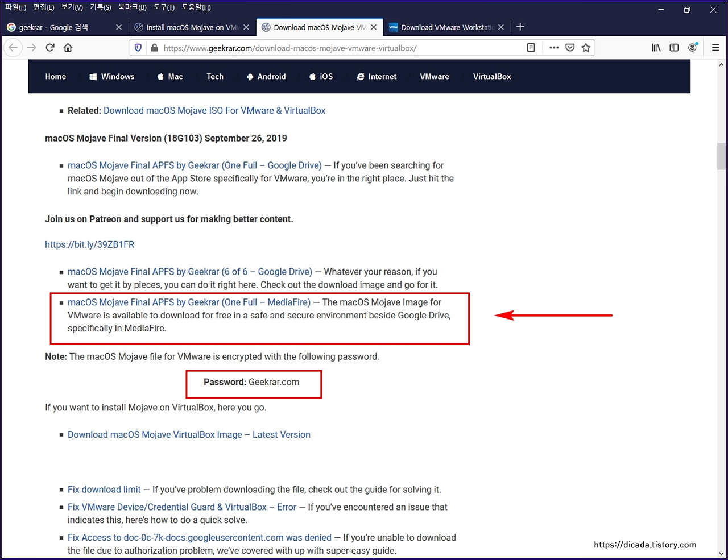The width and height of the screenshot is (728, 560).
Task: Open Windows category in site nav
Action: pos(112,77)
